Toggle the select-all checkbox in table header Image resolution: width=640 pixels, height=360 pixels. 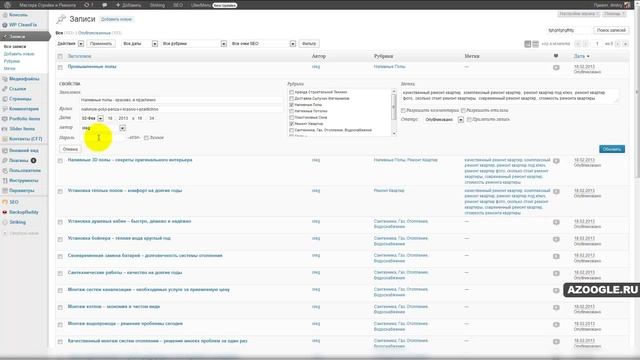coord(60,56)
